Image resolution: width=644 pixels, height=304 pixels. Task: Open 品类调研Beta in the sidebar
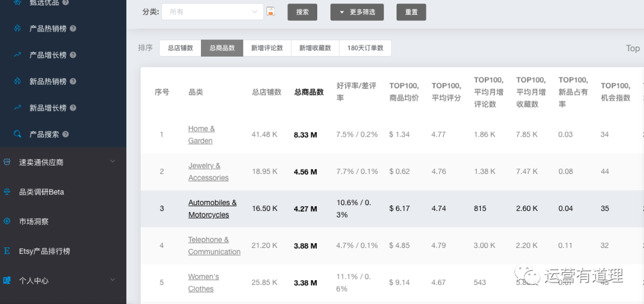tap(42, 192)
